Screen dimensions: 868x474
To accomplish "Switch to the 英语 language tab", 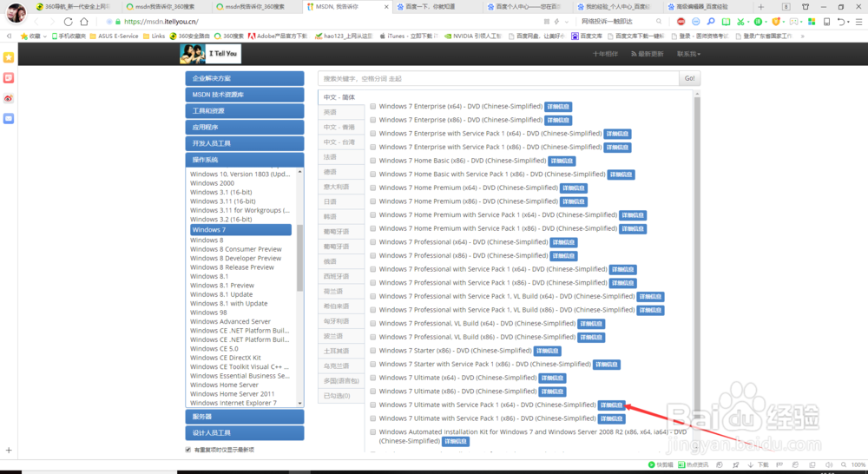I will click(341, 112).
